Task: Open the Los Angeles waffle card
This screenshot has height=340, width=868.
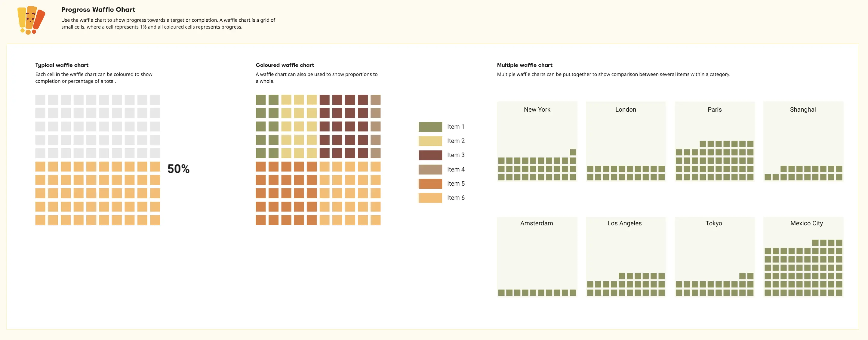Action: tap(626, 257)
